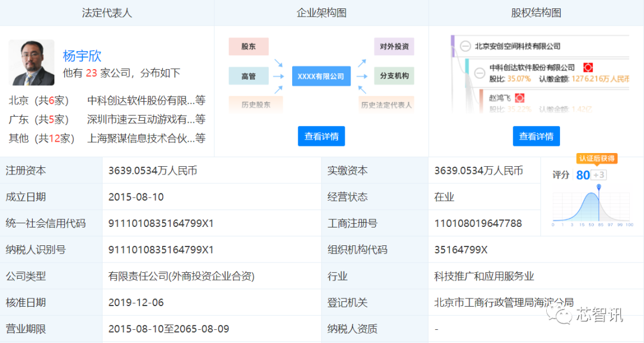The height and width of the screenshot is (343, 644).
Task: Click paid-in capital value beside 实缴资本
Action: (478, 171)
